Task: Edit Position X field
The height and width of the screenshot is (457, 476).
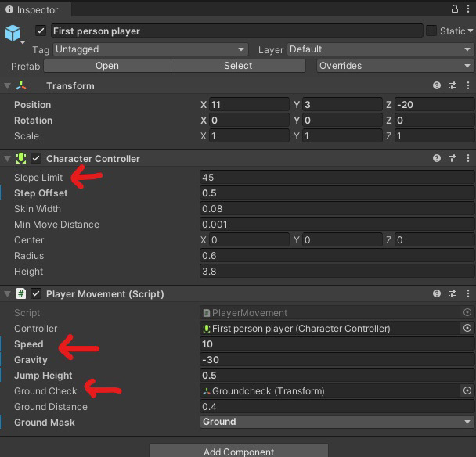Action: 249,105
